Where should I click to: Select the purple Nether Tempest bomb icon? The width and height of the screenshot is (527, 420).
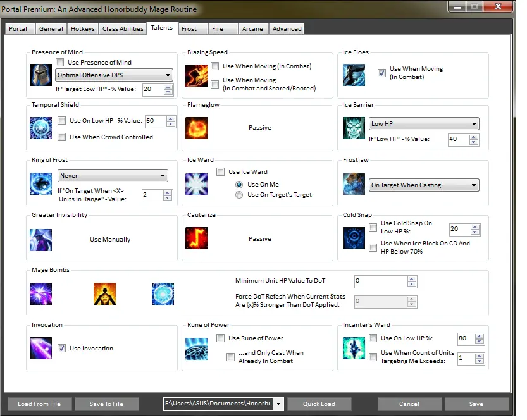pos(40,293)
